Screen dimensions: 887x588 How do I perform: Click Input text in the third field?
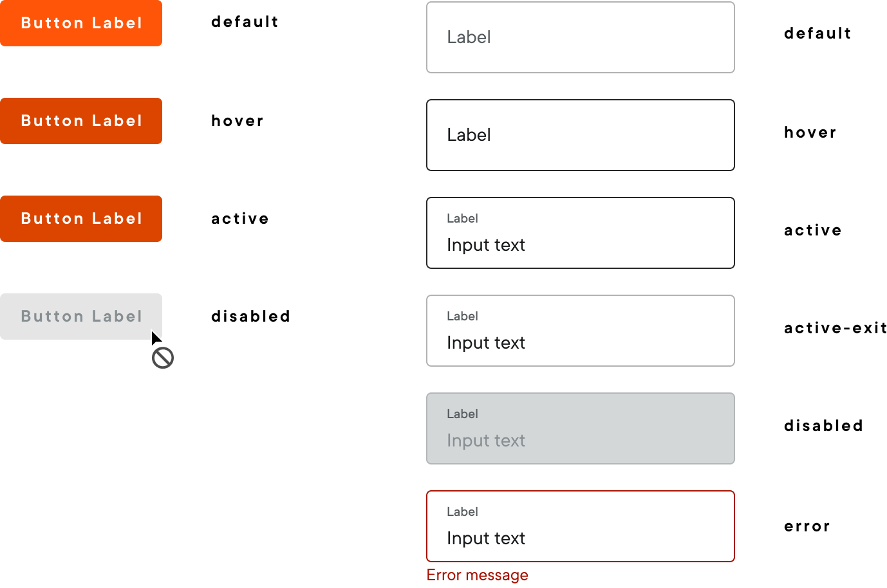486,245
